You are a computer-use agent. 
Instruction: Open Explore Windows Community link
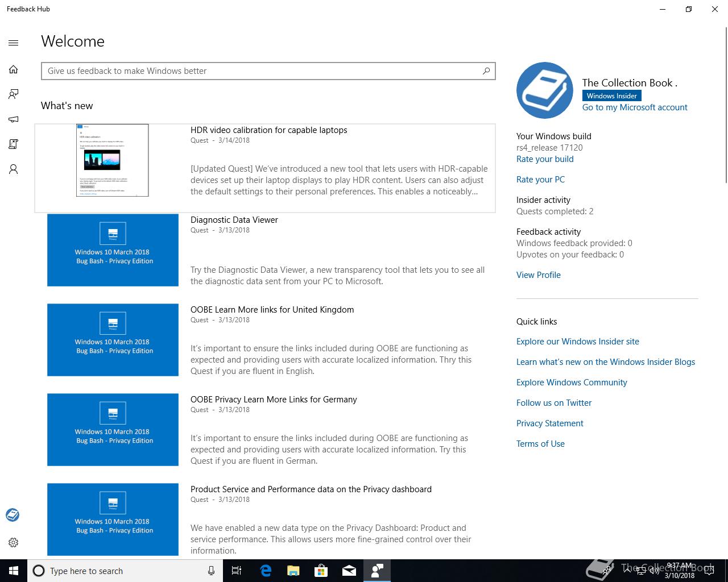[572, 383]
